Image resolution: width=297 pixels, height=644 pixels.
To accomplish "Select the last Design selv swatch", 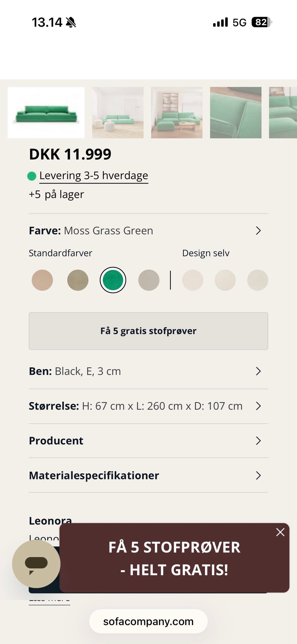I will [257, 280].
